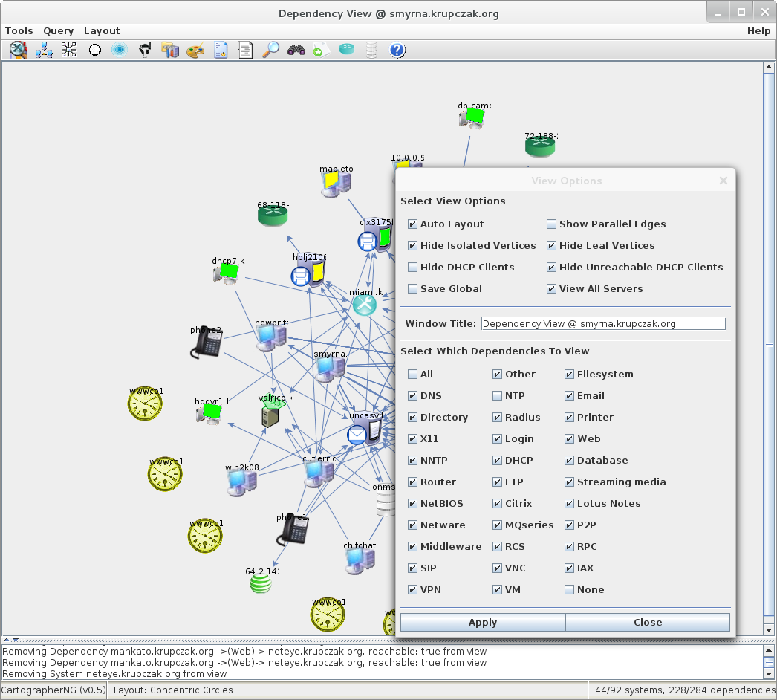Open the Query menu

(58, 30)
